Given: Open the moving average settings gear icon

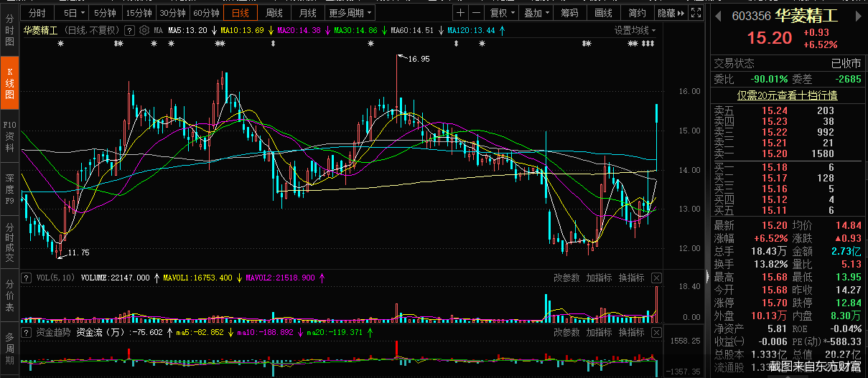Looking at the screenshot, I should click(145, 30).
